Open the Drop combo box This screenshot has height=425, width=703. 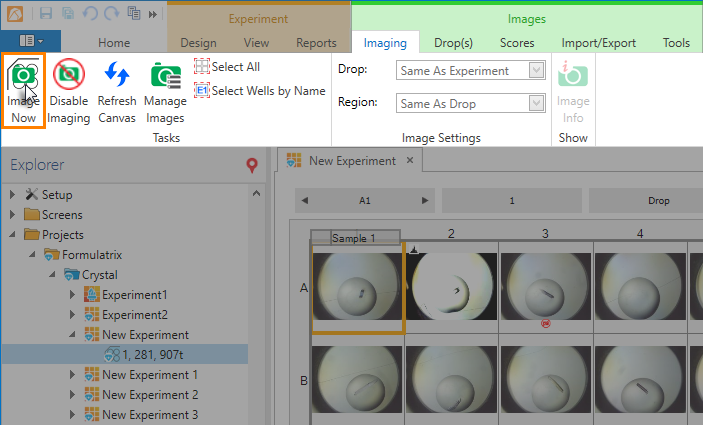pos(470,70)
